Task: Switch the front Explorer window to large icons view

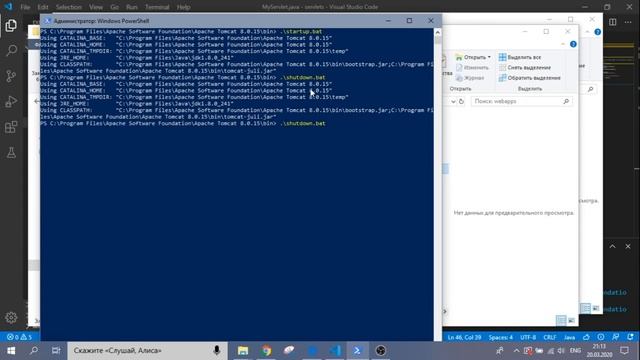Action: tap(571, 320)
